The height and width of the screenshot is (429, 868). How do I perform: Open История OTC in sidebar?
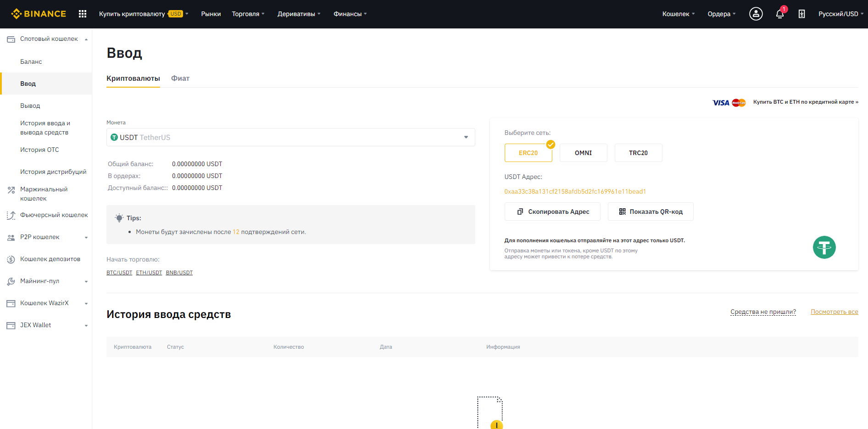coord(39,150)
